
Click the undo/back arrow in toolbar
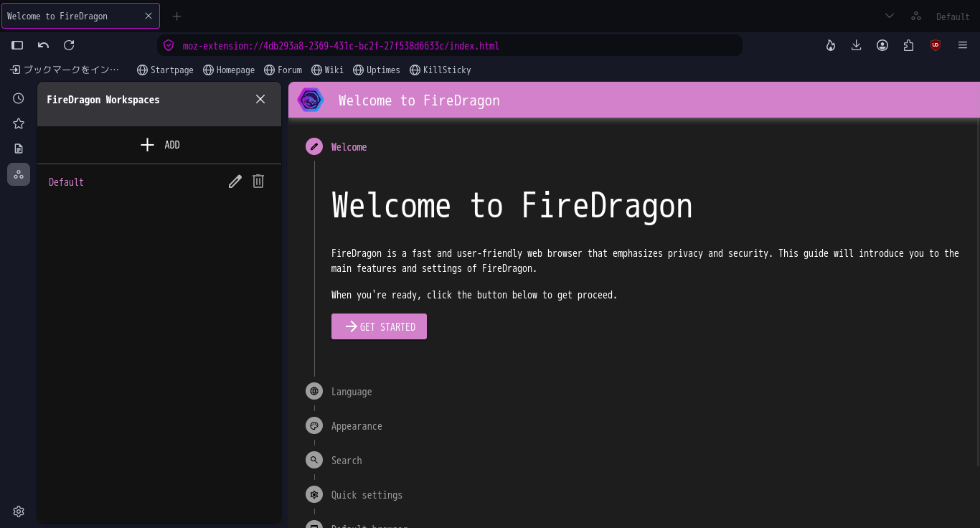click(x=43, y=45)
